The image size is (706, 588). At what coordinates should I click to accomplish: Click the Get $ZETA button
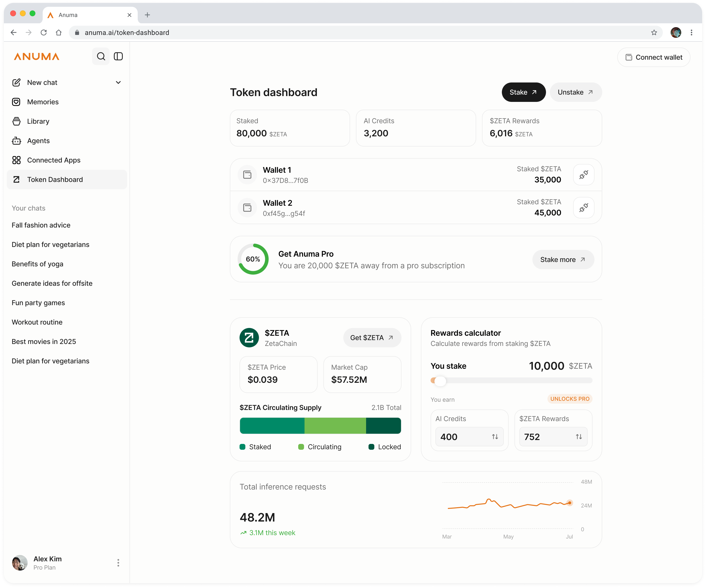[x=372, y=338]
